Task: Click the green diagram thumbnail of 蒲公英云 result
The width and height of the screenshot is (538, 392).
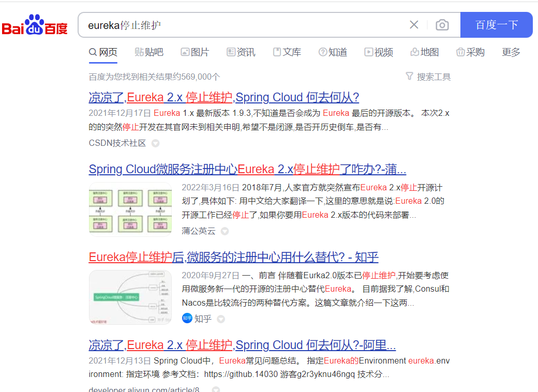Action: click(x=130, y=209)
